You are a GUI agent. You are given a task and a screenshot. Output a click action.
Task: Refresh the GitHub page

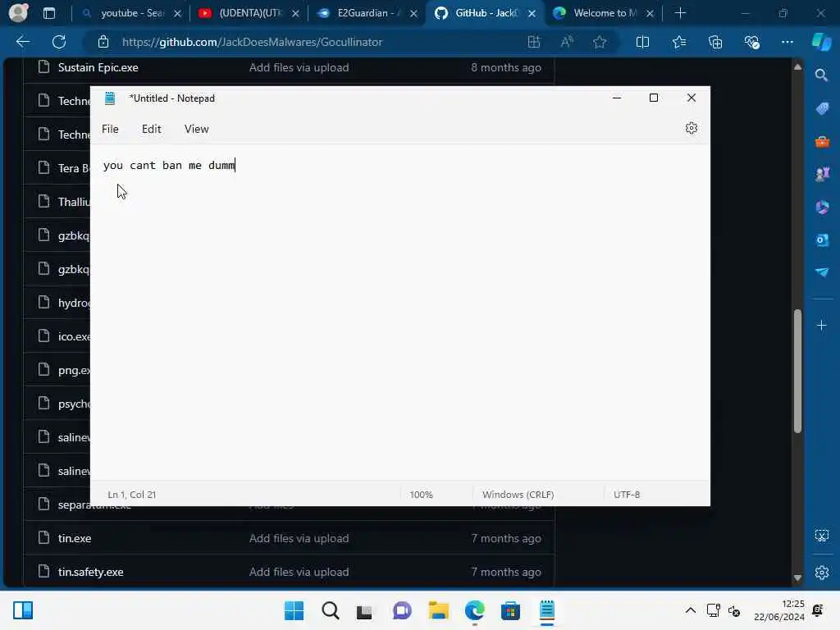click(59, 42)
